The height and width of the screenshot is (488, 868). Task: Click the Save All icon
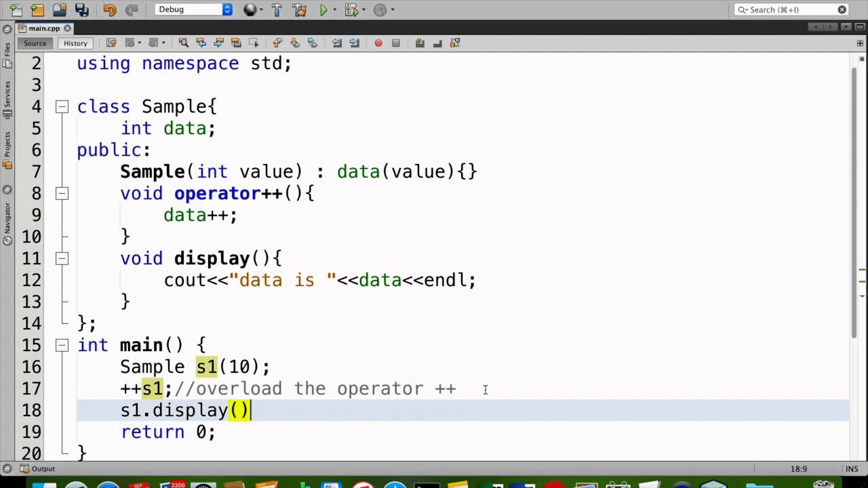pyautogui.click(x=81, y=9)
